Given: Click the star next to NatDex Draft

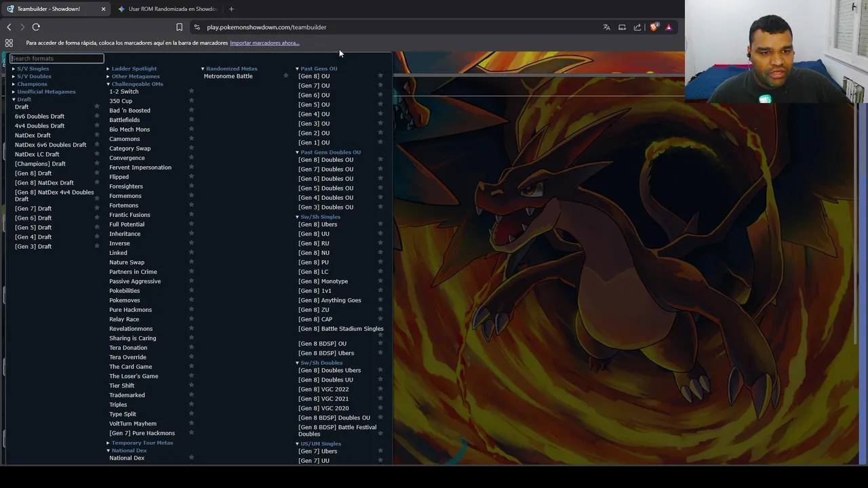Looking at the screenshot, I should coord(96,135).
